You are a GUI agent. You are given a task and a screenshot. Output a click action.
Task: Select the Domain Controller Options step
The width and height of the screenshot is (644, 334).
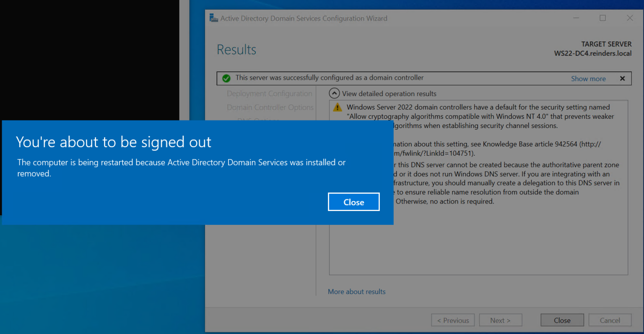click(x=270, y=107)
